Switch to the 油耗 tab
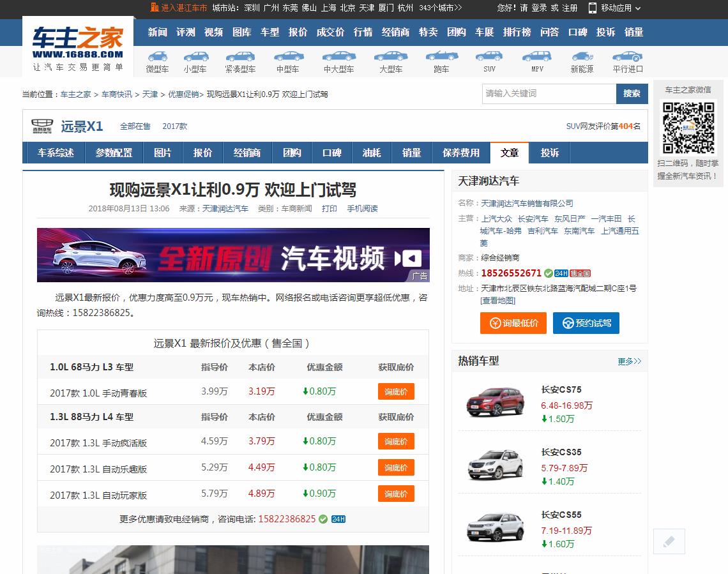The height and width of the screenshot is (574, 728). 372,153
